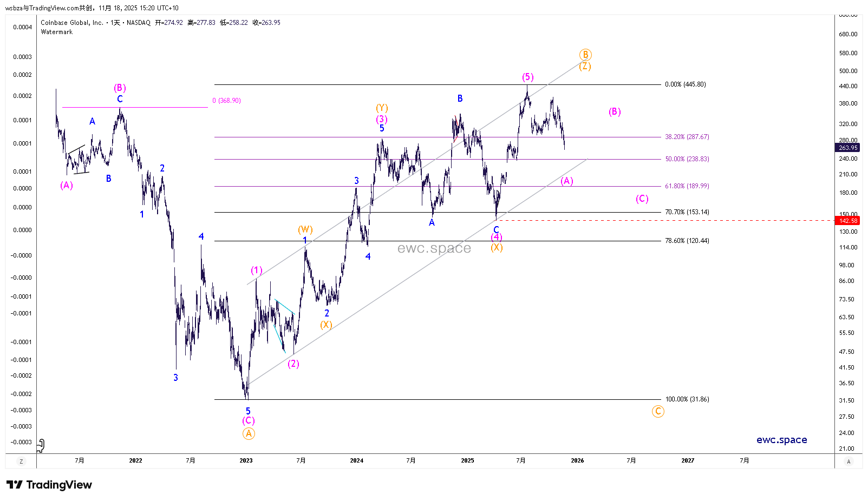Select the 0.00% (445.80) Fibonacci label
This screenshot has height=501, width=868.
coord(685,84)
